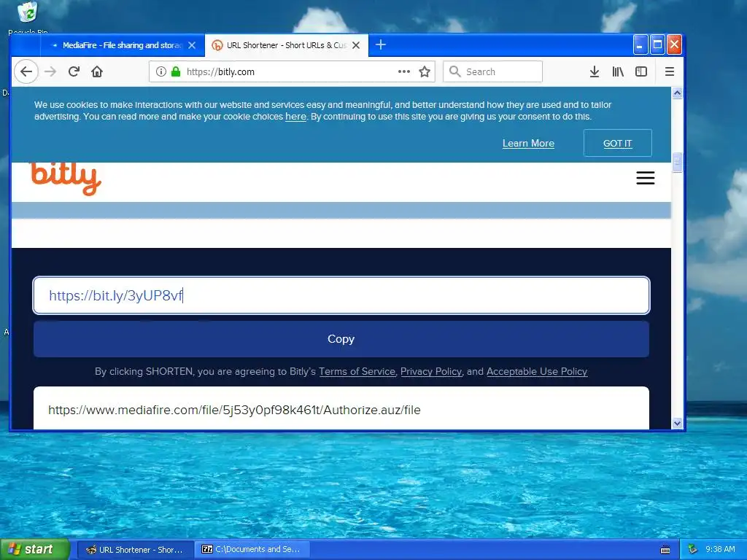
Task: Open page actions three-dot menu
Action: coord(404,71)
